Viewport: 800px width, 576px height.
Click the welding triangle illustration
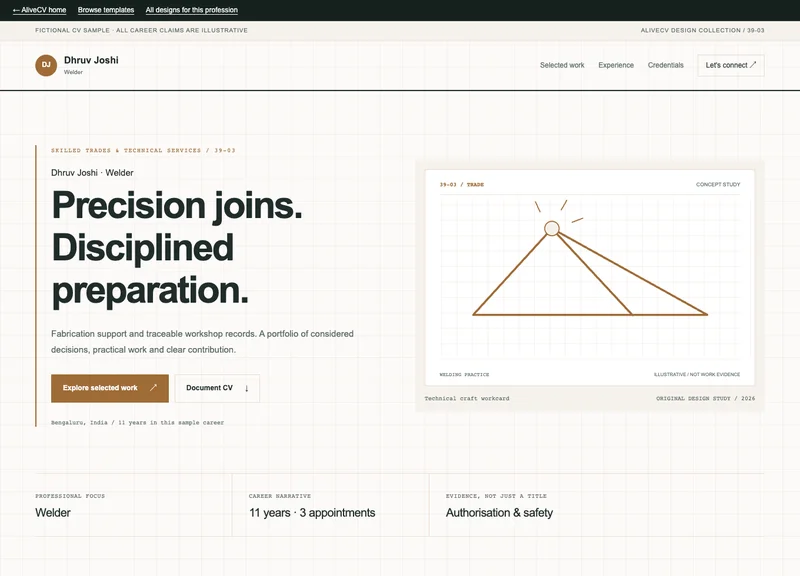[x=590, y=273]
